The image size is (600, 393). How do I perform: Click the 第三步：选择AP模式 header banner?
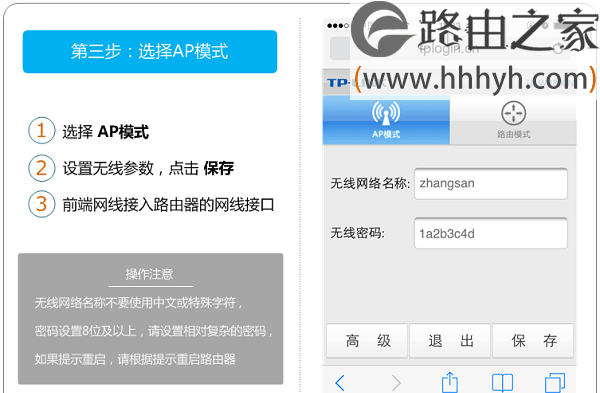point(150,52)
